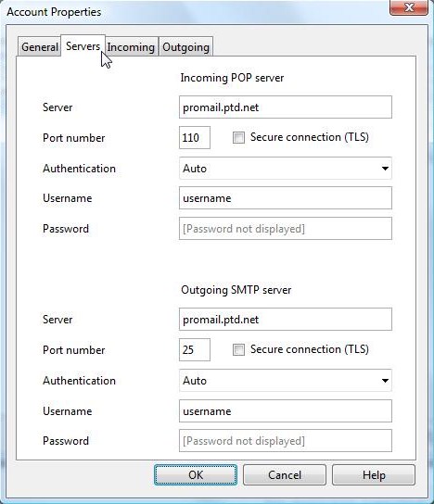Click the incoming Username field
Viewport: 434px width, 504px height.
[x=286, y=198]
